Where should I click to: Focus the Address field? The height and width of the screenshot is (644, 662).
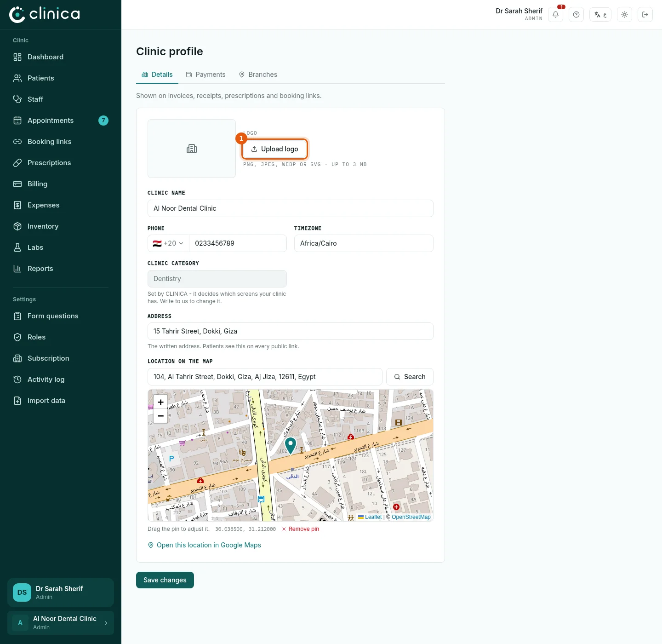(x=291, y=331)
